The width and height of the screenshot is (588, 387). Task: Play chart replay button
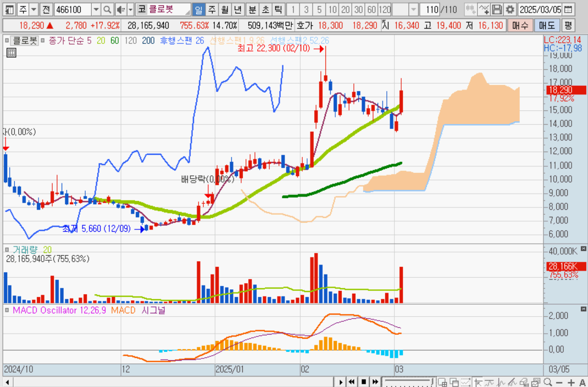coord(341,382)
